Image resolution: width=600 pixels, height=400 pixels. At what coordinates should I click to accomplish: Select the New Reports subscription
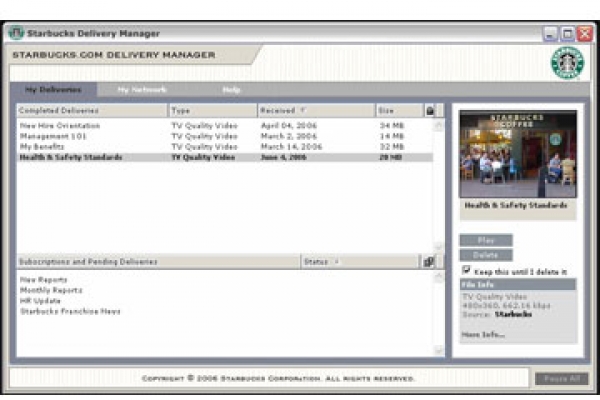(x=44, y=280)
